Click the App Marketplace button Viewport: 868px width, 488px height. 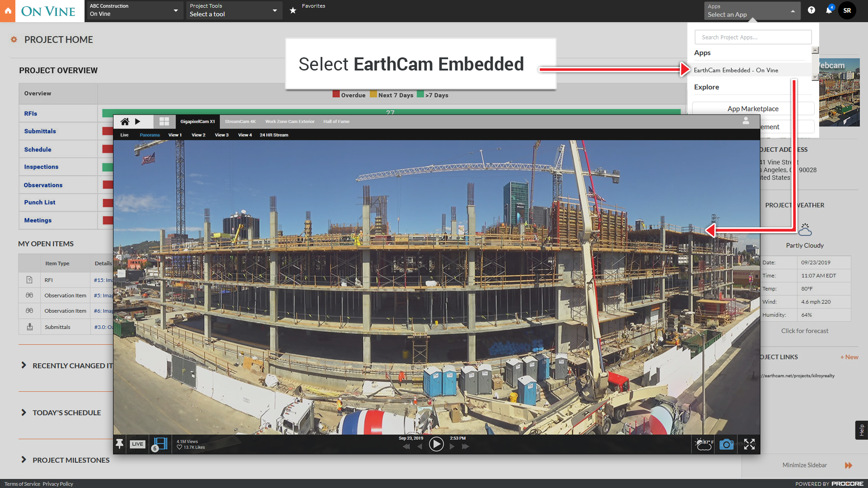click(753, 109)
